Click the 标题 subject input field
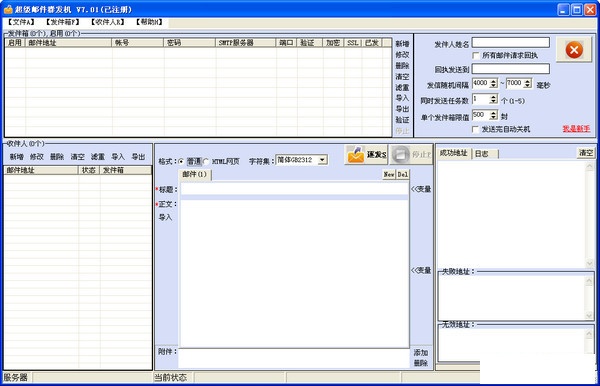Viewport: 600px width, 386px height. (x=294, y=189)
